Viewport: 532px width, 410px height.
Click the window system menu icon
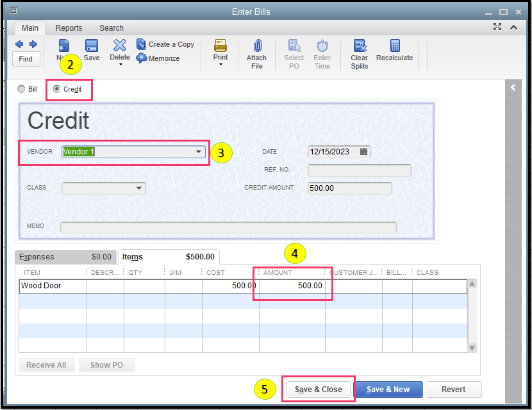point(13,11)
